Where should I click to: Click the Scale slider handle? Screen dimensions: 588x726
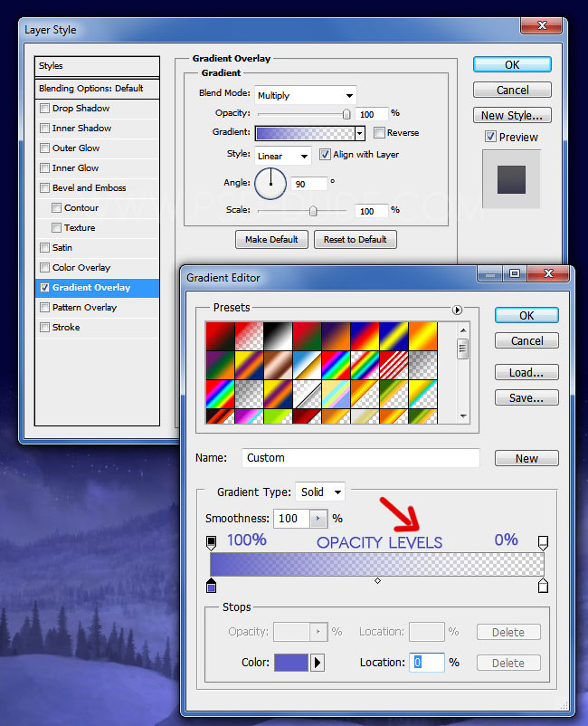click(x=313, y=211)
